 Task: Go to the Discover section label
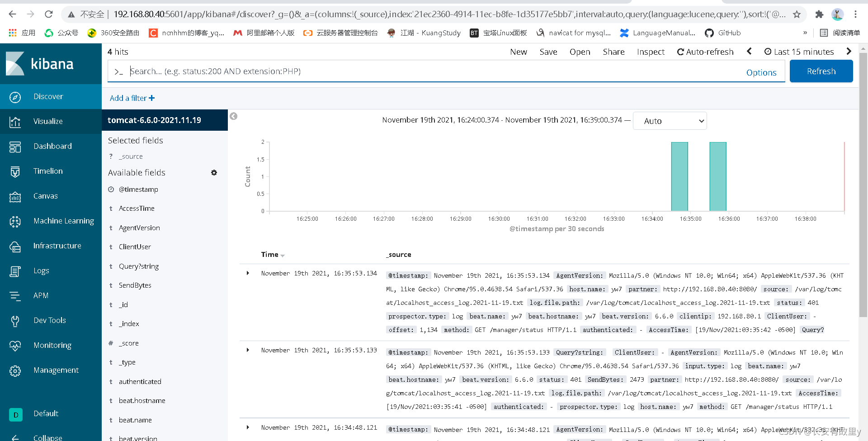pyautogui.click(x=48, y=96)
